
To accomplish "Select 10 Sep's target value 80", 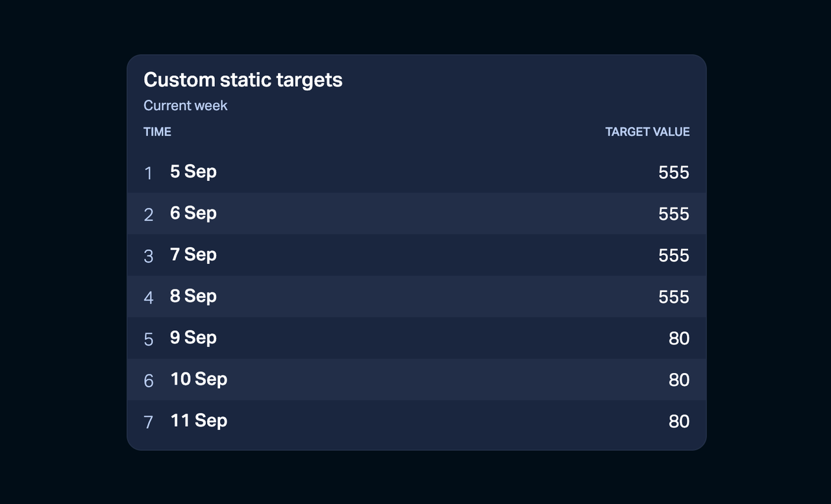I will tap(678, 380).
